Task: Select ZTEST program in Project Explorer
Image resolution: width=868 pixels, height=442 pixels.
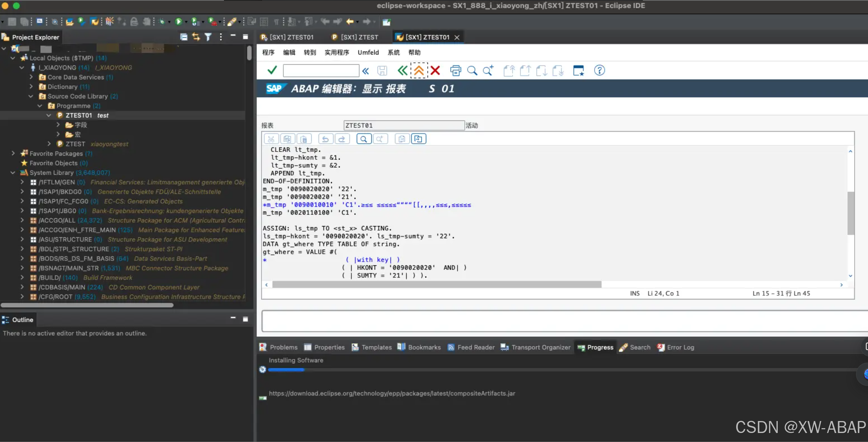Action: tap(75, 144)
